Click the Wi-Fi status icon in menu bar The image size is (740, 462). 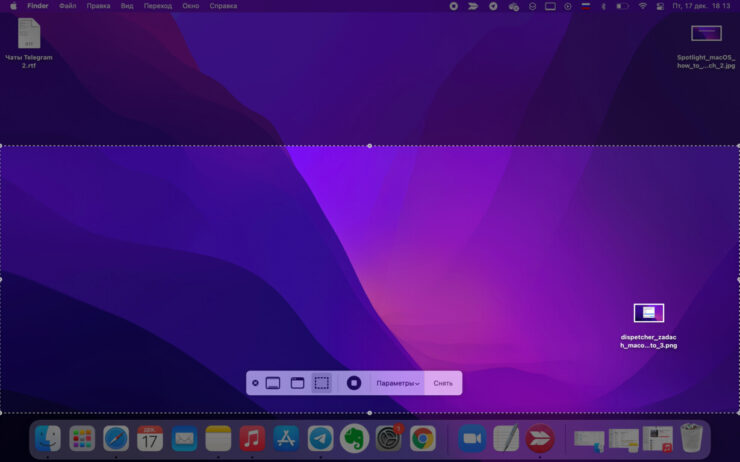pos(642,6)
